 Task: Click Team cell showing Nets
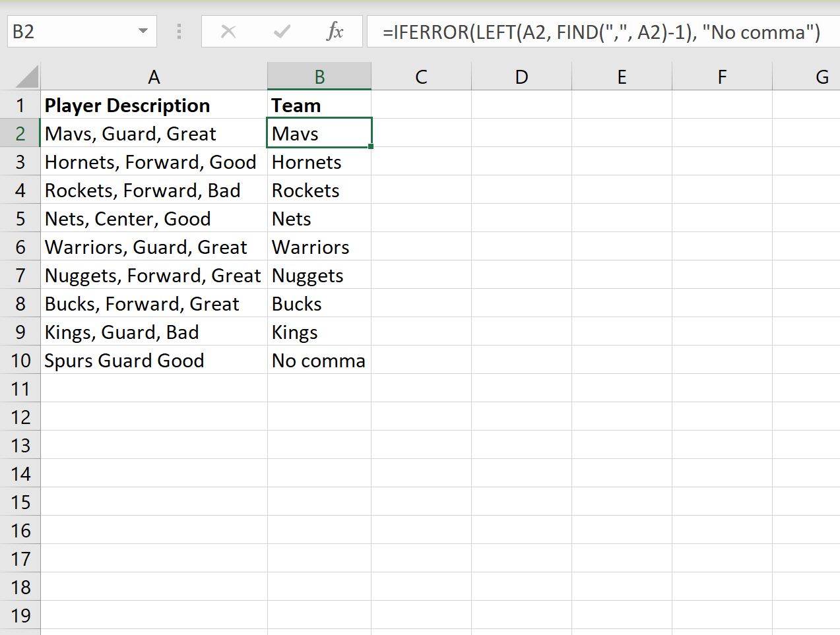point(319,218)
